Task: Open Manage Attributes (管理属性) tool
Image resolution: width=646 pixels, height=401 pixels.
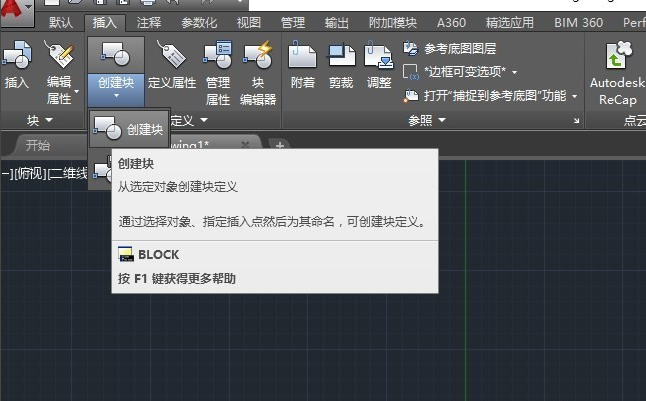Action: pyautogui.click(x=217, y=70)
